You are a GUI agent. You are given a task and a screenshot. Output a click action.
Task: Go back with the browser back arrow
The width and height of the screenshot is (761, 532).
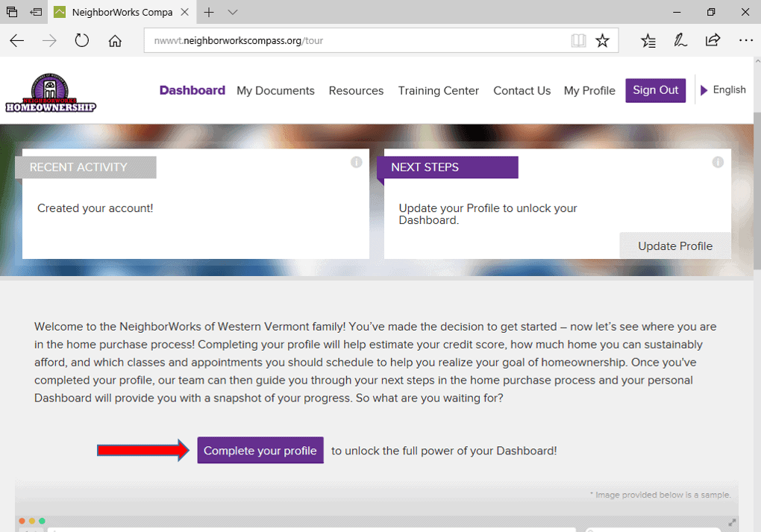pyautogui.click(x=17, y=41)
